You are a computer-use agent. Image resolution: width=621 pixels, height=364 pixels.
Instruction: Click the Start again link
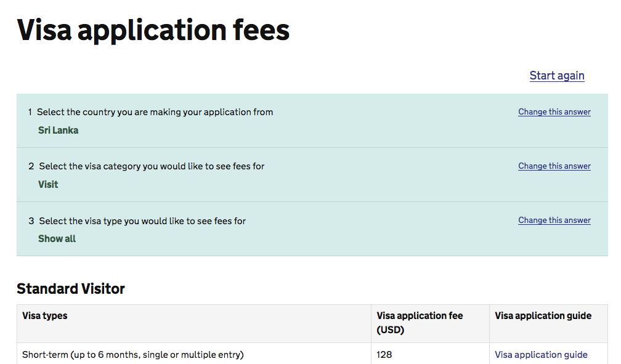pyautogui.click(x=556, y=75)
